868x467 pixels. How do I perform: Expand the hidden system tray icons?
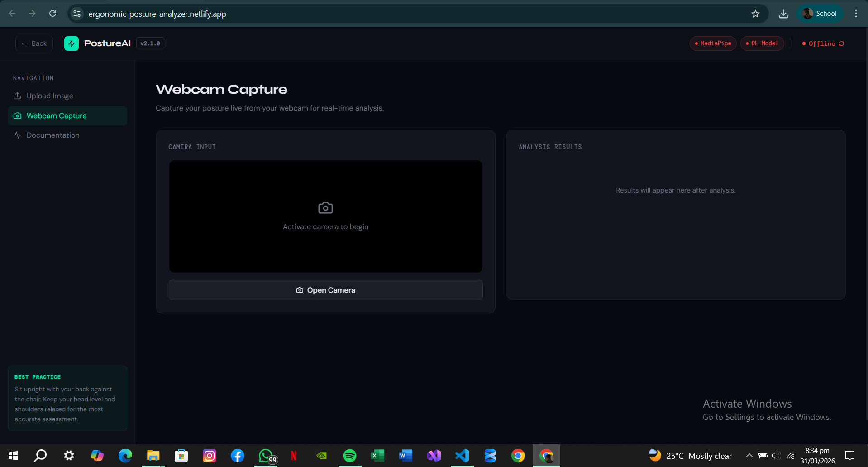pyautogui.click(x=749, y=456)
